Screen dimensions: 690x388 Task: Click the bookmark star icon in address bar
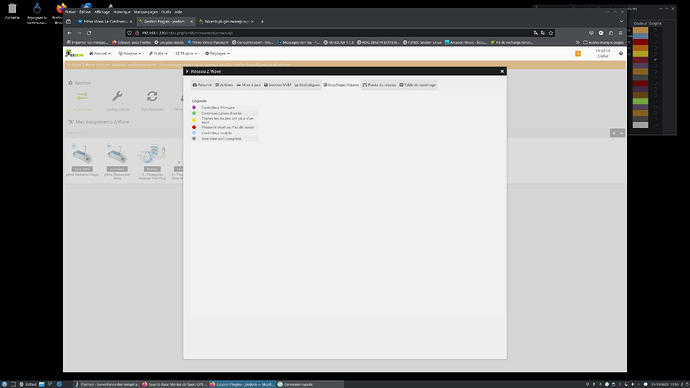551,33
